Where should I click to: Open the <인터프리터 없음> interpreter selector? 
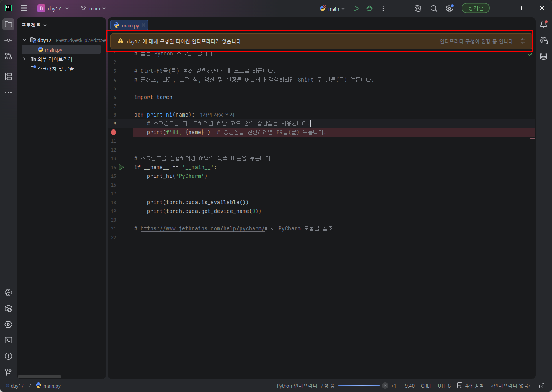click(511, 386)
